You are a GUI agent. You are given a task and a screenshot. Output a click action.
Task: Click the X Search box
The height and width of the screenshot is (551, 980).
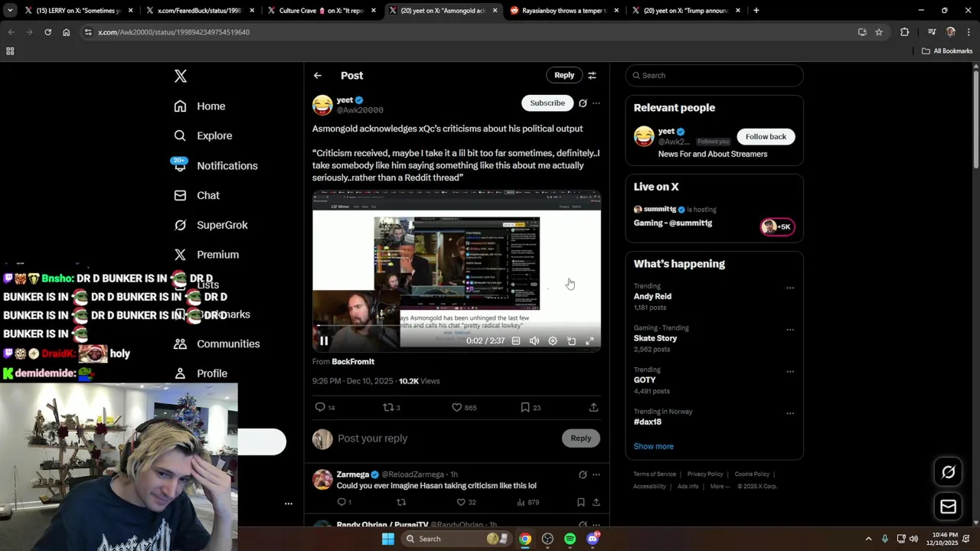click(714, 75)
